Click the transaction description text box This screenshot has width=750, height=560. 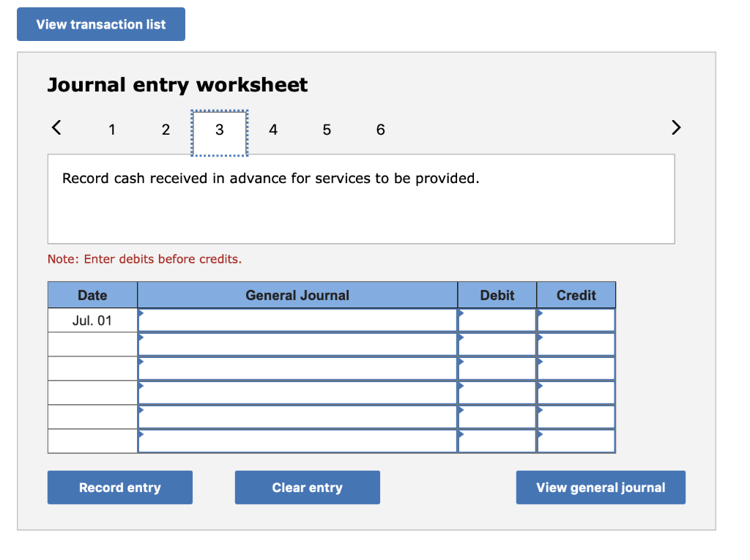361,198
